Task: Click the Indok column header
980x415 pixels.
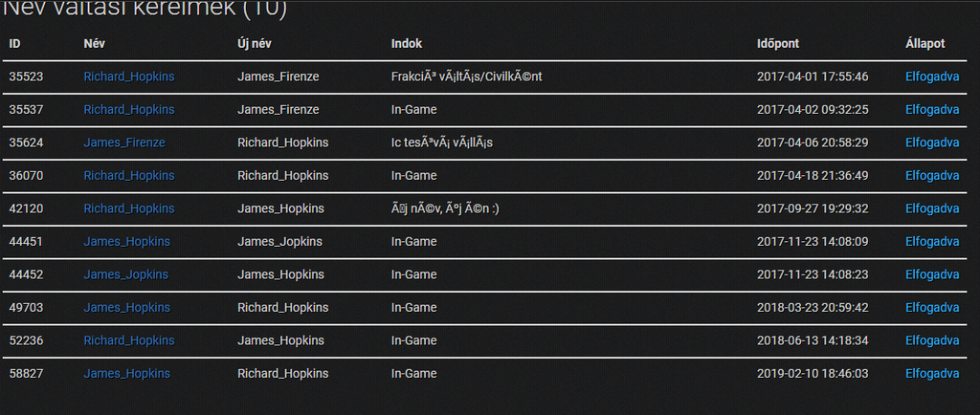Action: coord(406,44)
